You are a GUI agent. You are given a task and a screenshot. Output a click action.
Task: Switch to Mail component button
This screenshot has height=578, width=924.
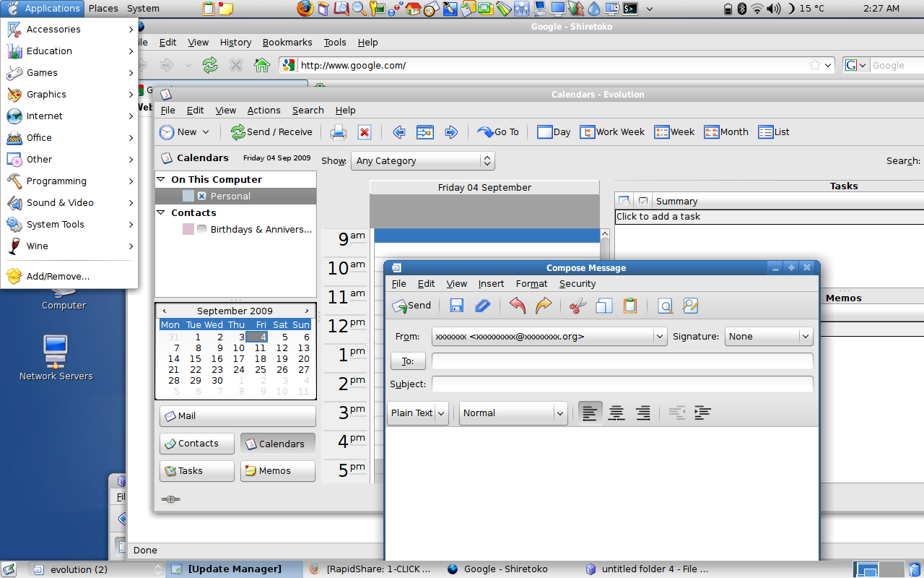(237, 416)
